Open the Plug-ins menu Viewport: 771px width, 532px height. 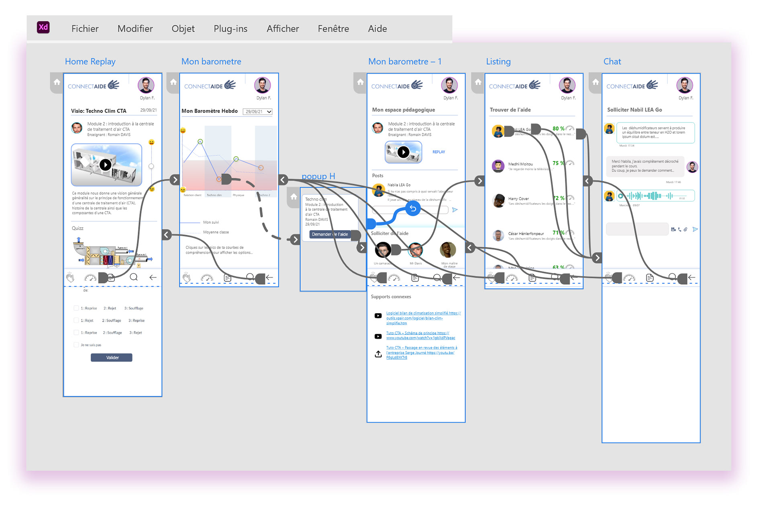[230, 29]
